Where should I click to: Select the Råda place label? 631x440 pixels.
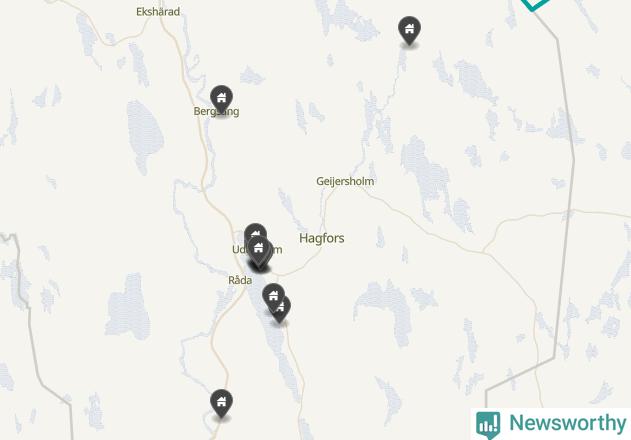coord(240,280)
